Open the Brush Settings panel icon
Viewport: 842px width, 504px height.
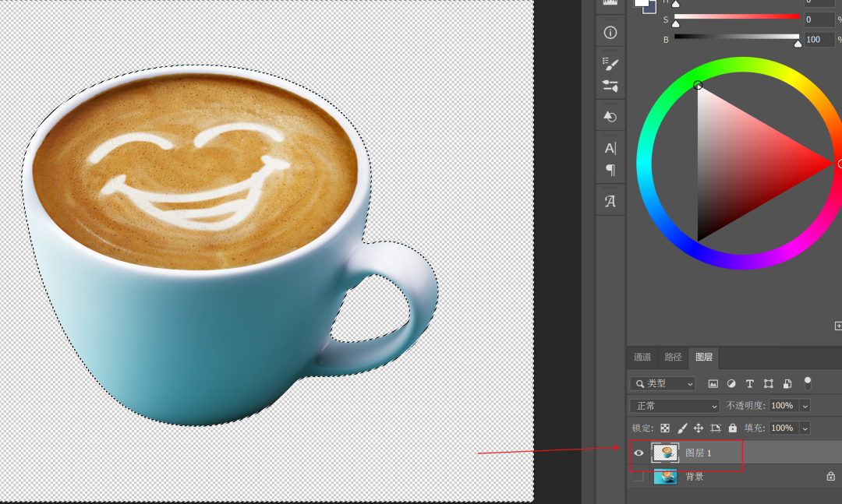[x=610, y=65]
